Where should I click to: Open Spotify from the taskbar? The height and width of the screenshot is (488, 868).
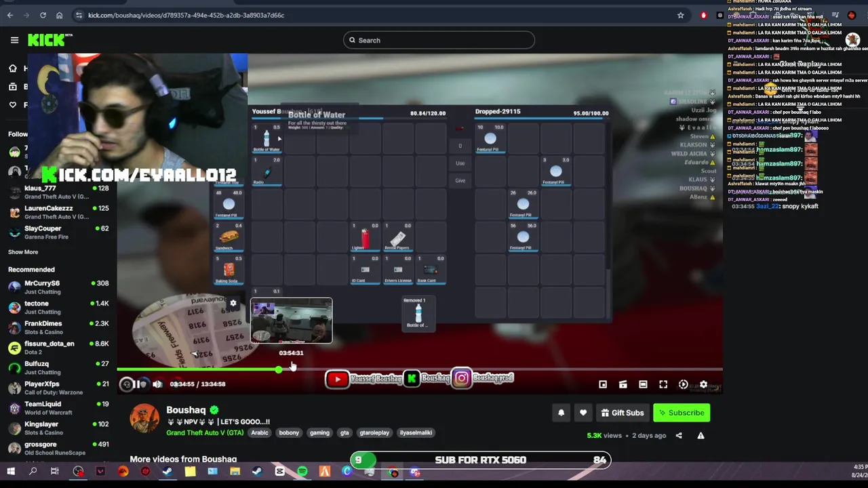tap(302, 472)
